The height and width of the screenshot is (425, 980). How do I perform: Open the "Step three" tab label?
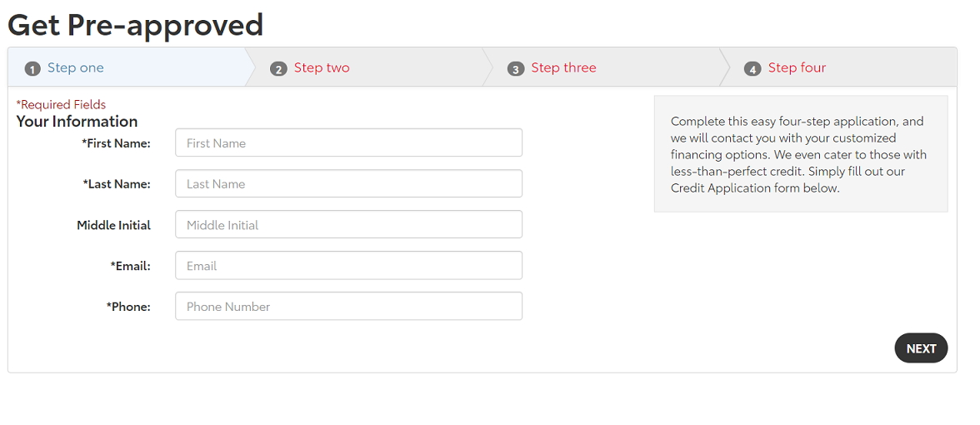point(563,68)
